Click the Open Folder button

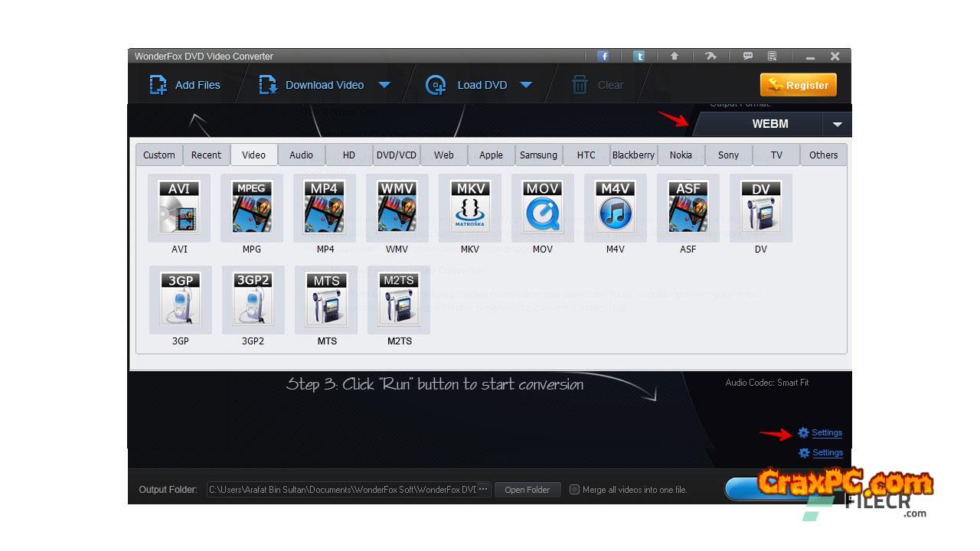pyautogui.click(x=527, y=490)
